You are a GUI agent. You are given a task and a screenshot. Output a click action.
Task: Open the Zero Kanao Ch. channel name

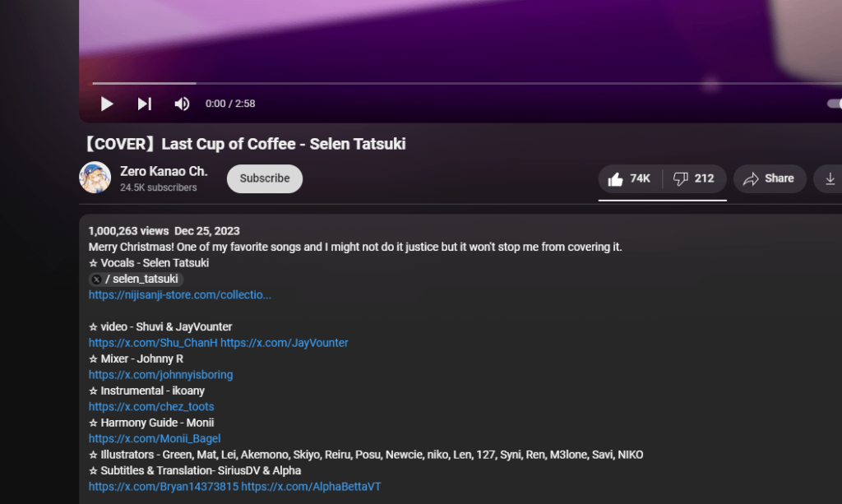164,171
